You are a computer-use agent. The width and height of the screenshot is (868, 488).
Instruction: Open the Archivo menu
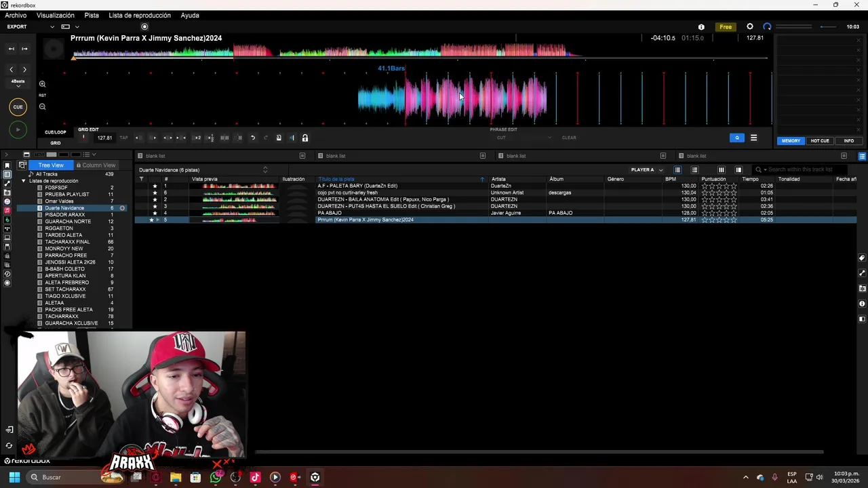[16, 15]
